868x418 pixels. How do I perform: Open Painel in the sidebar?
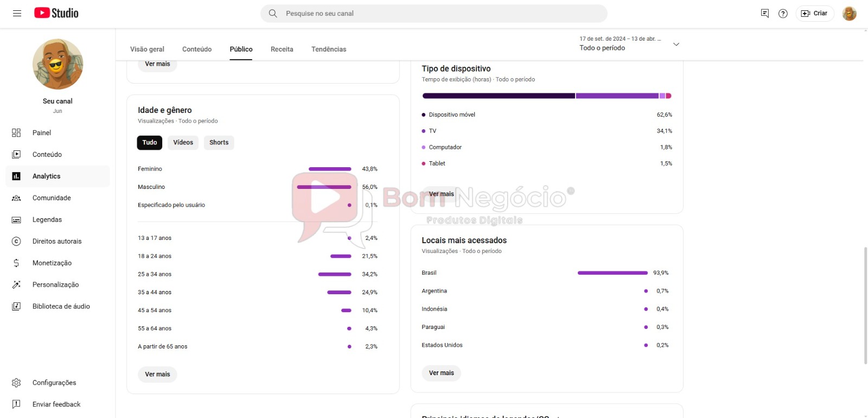(x=58, y=133)
